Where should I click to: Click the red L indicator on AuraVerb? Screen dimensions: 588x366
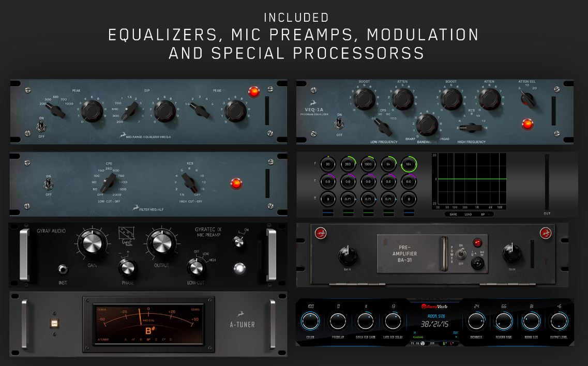click(x=452, y=343)
